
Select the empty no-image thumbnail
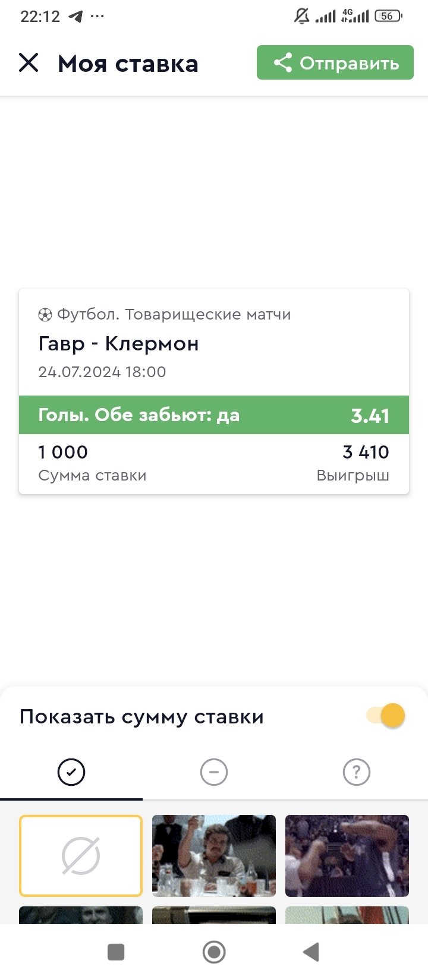pos(81,855)
